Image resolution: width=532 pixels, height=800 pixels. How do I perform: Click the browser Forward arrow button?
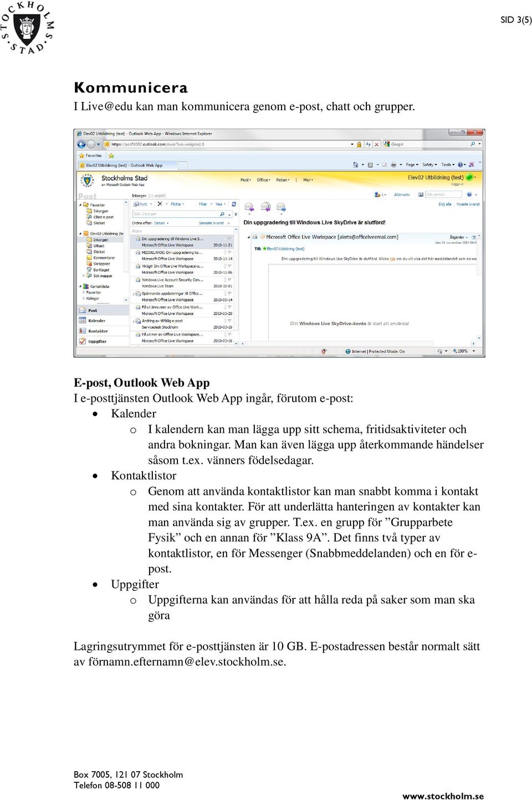91,144
